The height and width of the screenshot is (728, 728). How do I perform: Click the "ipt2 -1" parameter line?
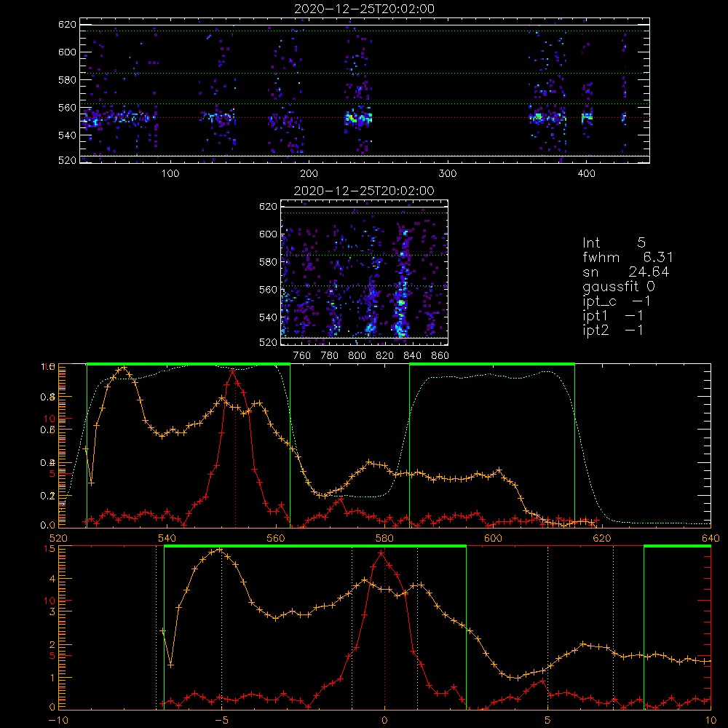pos(612,330)
